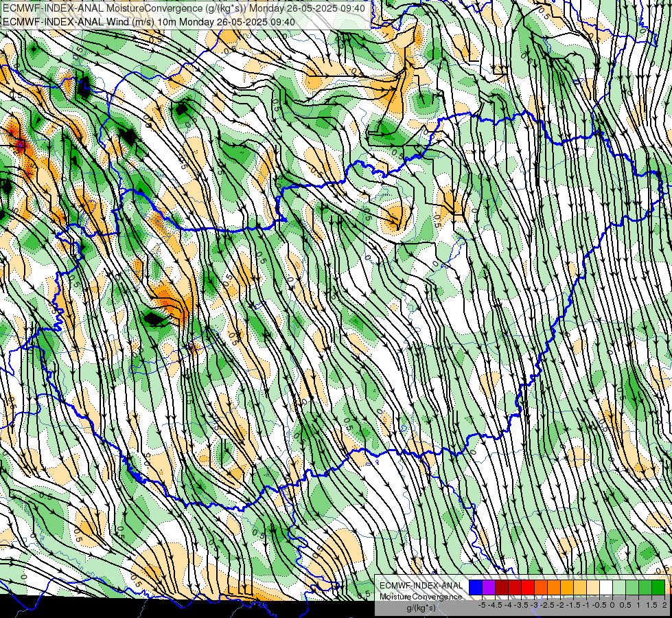
Task: Click the light orange swatch between -1.5 and -1
Action: [580, 587]
